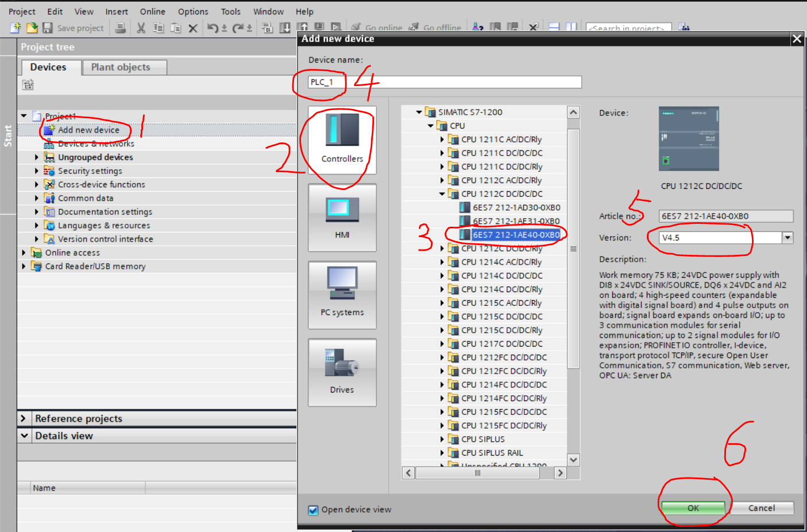This screenshot has height=532, width=807.
Task: Collapse the Project1 tree node
Action: (24, 116)
